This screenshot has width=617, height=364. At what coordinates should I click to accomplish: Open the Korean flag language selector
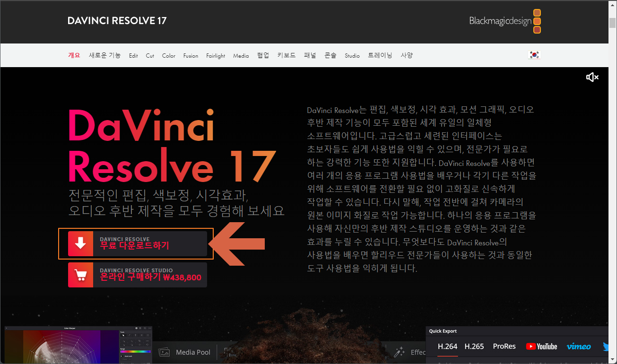point(534,55)
